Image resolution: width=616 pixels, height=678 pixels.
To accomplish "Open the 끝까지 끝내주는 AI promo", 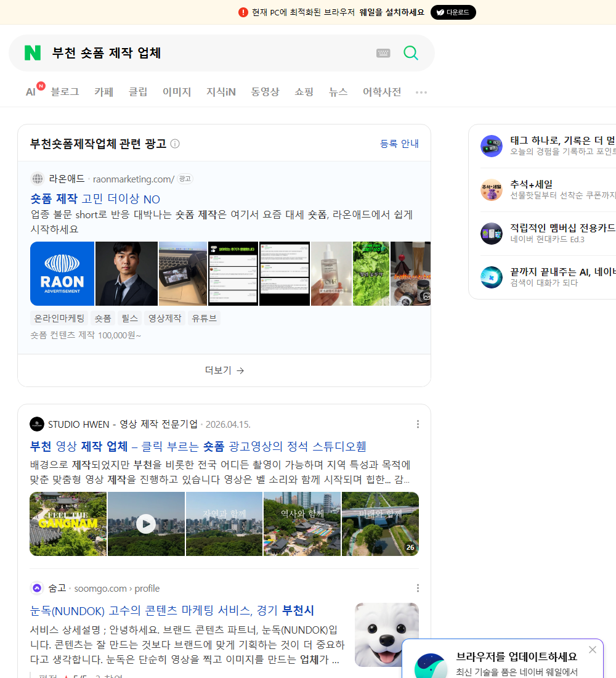I will (563, 272).
